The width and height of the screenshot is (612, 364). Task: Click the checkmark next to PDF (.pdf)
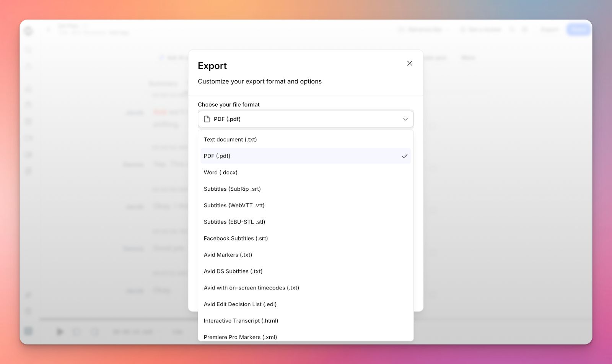pyautogui.click(x=405, y=156)
